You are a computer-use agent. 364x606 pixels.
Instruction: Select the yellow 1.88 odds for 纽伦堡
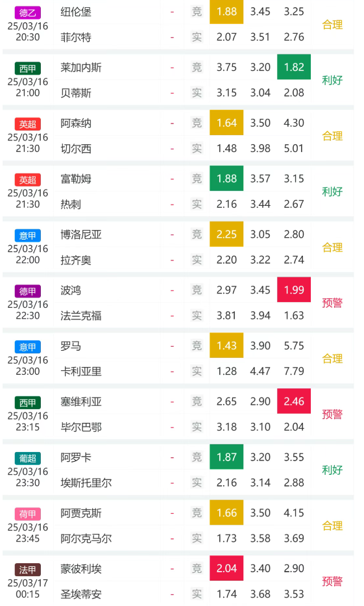(x=226, y=12)
